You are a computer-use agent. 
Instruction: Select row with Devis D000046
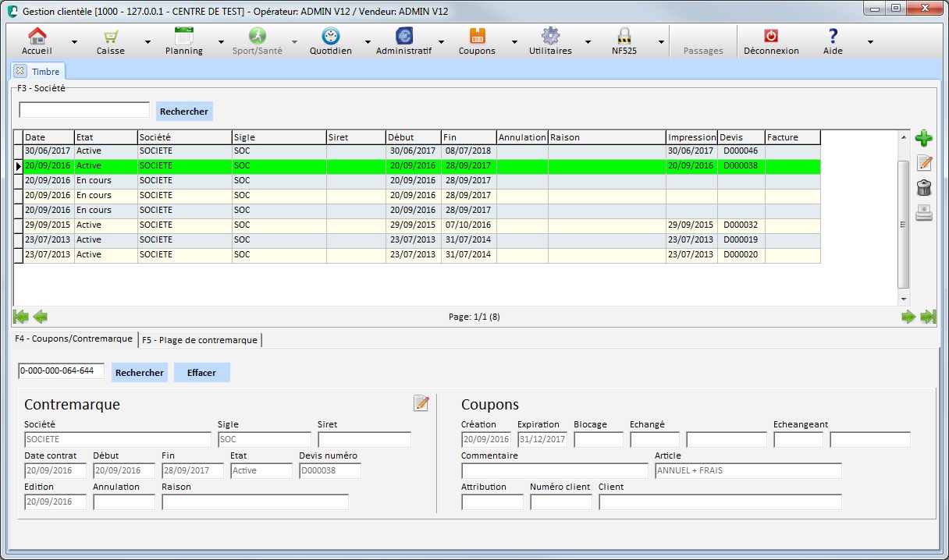pos(422,151)
